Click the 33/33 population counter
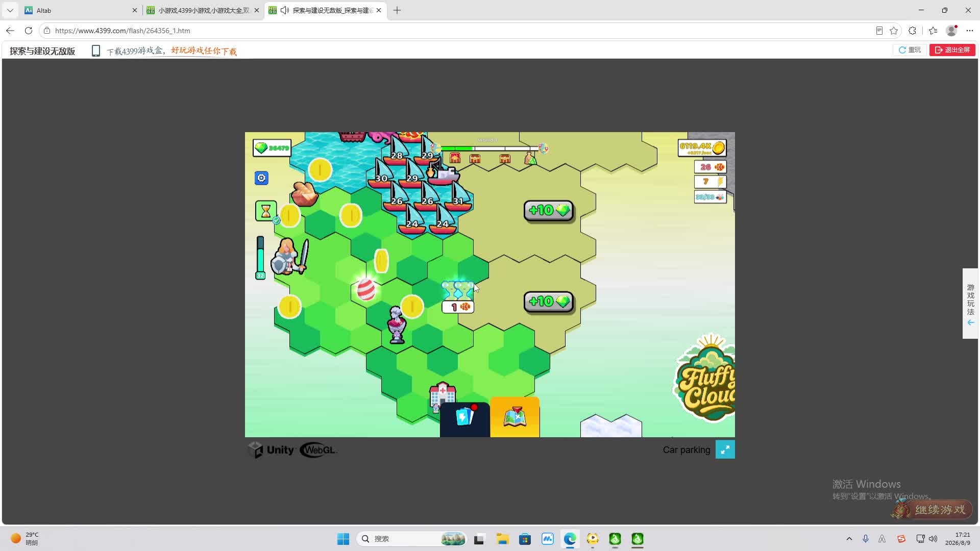This screenshot has height=551, width=980. tap(710, 197)
